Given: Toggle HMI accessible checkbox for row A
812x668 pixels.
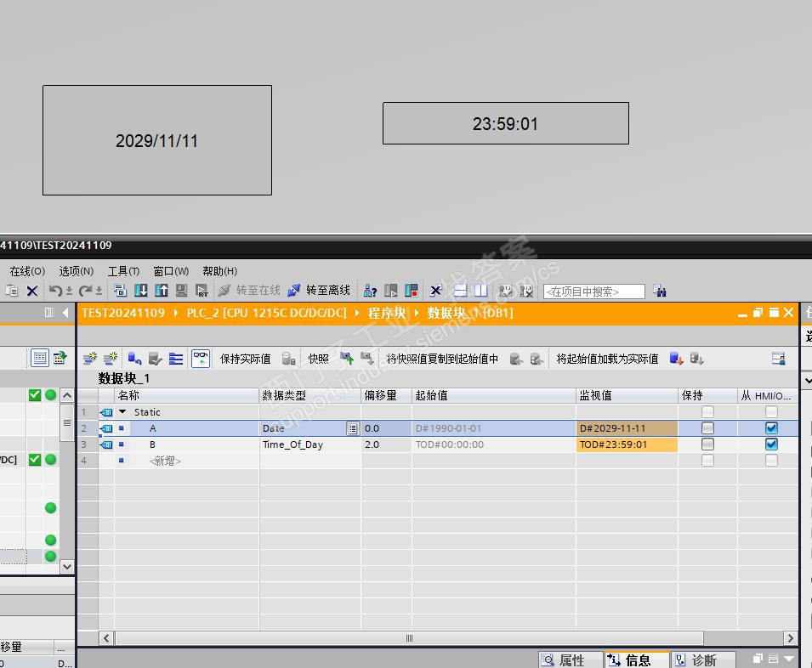Looking at the screenshot, I should pyautogui.click(x=771, y=428).
